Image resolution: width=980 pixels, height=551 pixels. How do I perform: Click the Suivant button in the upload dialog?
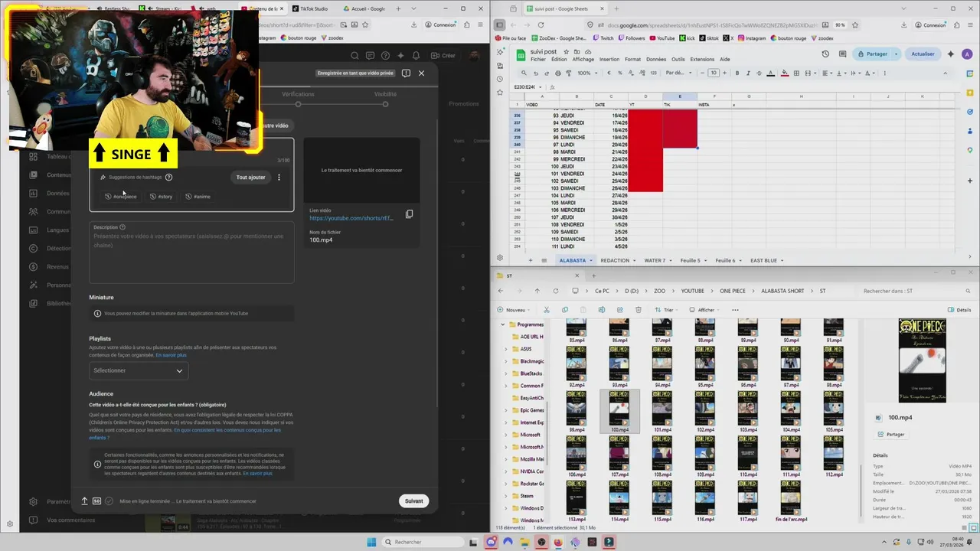(413, 501)
